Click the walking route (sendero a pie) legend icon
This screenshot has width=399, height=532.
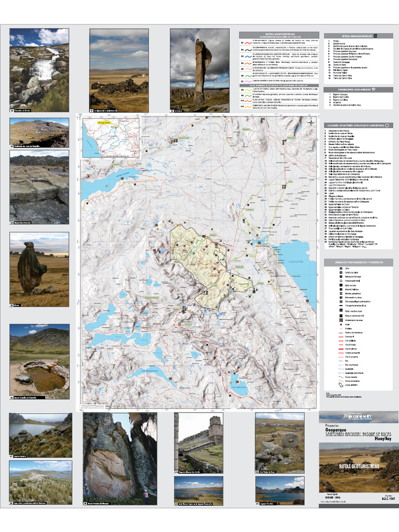(x=341, y=310)
